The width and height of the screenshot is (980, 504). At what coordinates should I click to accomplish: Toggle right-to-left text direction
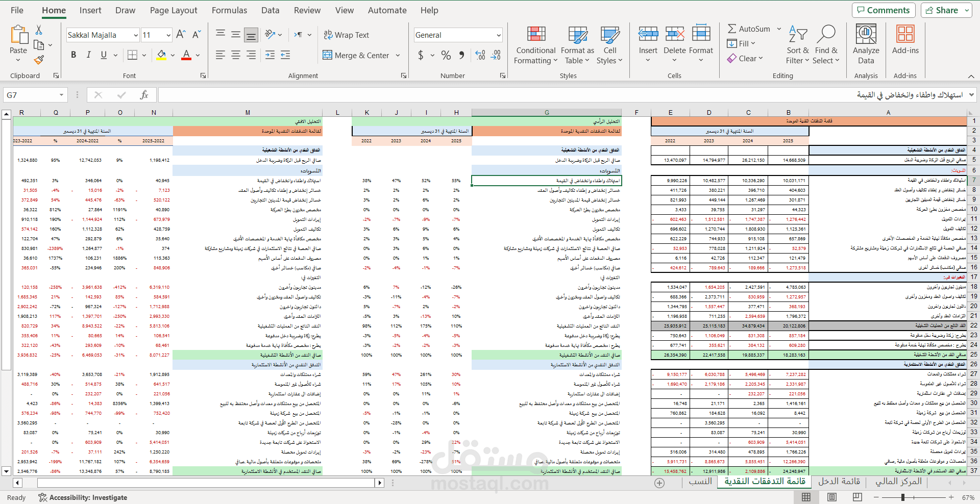[x=298, y=35]
